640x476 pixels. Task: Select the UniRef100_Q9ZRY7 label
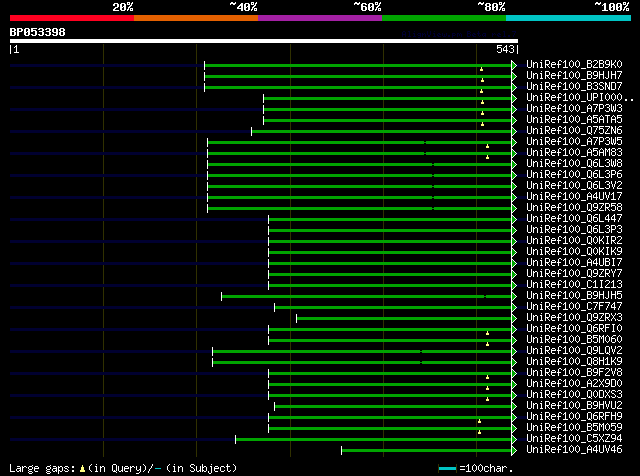[574, 274]
